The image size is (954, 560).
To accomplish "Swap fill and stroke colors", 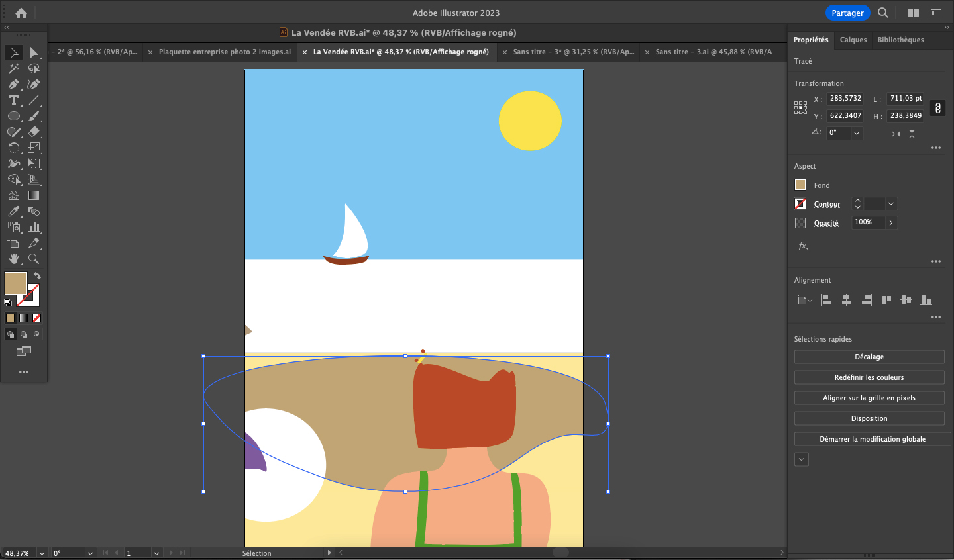I will tap(37, 275).
